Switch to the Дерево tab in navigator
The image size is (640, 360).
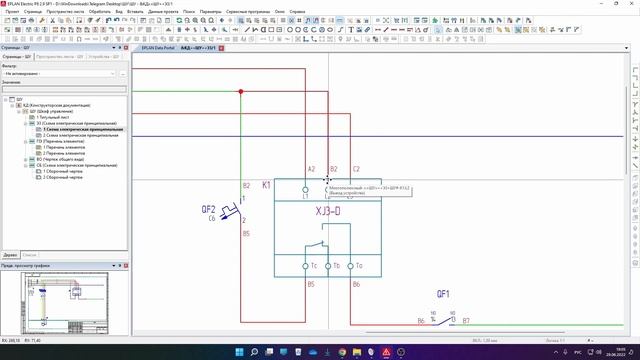10,255
